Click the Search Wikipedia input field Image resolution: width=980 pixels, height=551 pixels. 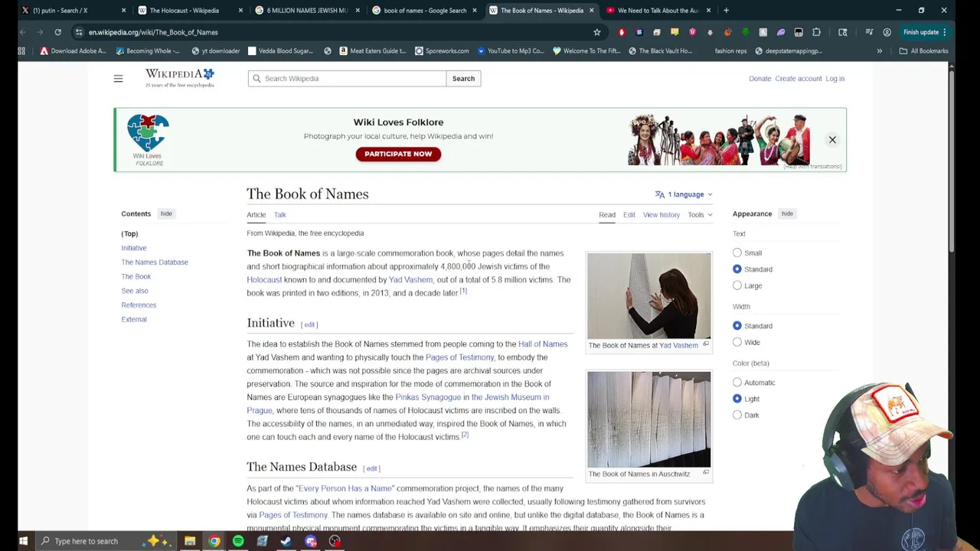point(347,78)
